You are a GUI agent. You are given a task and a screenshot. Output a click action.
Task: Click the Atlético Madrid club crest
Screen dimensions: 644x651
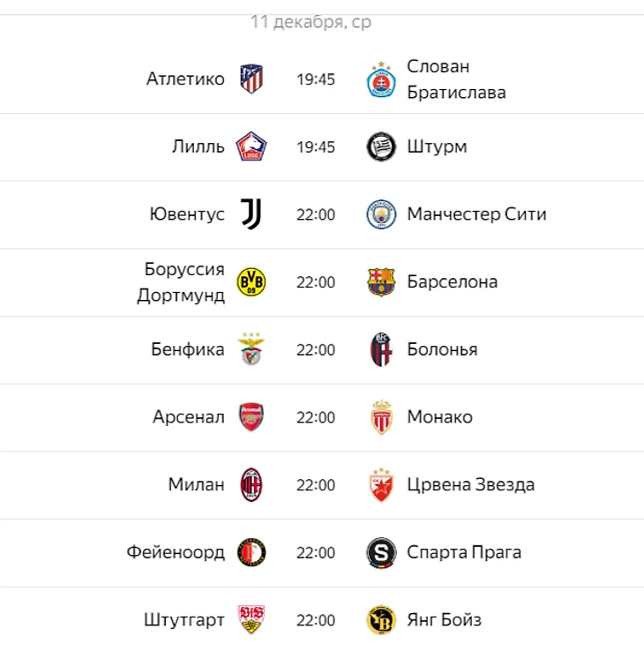click(x=251, y=79)
